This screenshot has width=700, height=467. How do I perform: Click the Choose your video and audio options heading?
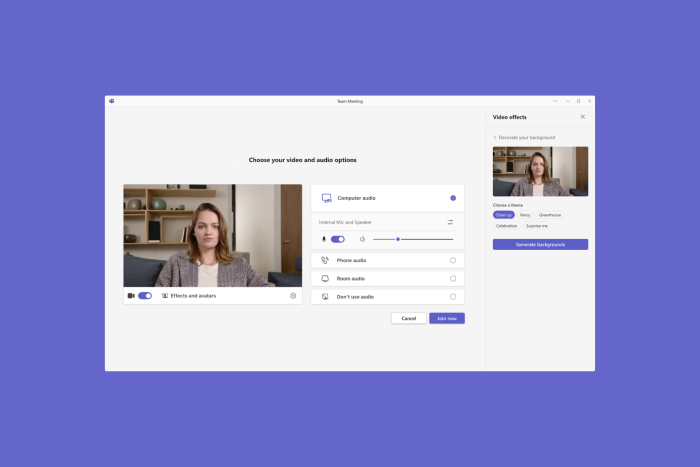click(303, 160)
